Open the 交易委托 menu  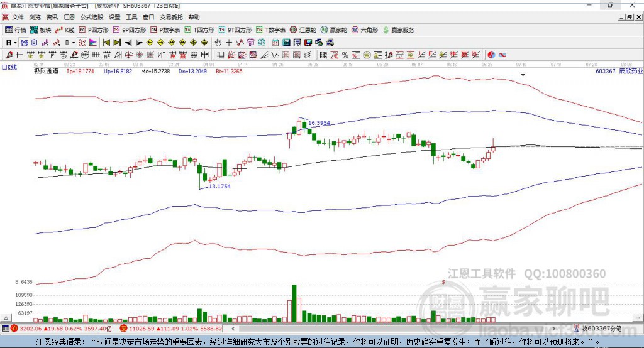tap(171, 17)
